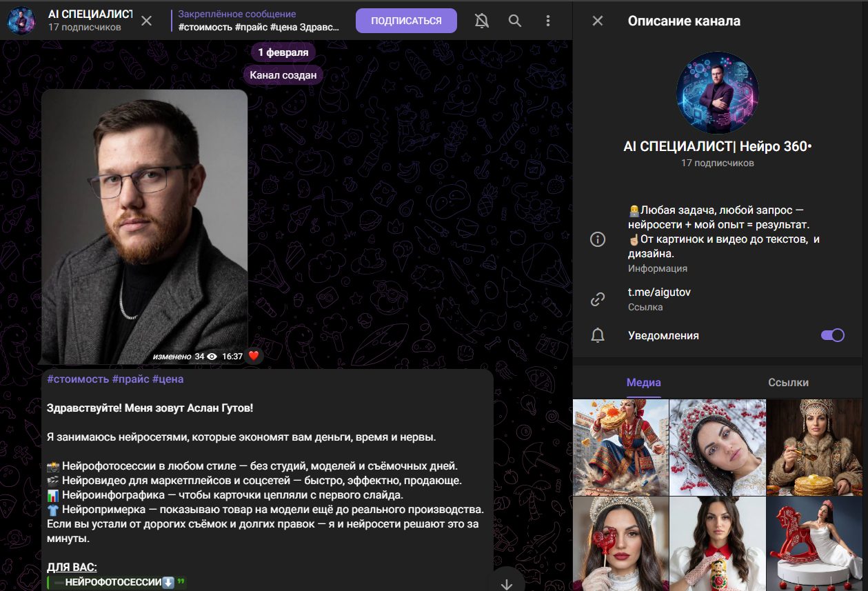
Task: Open media thumbnail of woman holding matryoshka doll
Action: [718, 544]
